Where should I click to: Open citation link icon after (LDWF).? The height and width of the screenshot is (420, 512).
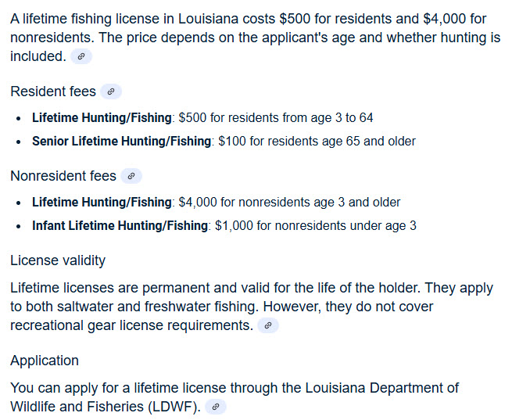pyautogui.click(x=216, y=407)
